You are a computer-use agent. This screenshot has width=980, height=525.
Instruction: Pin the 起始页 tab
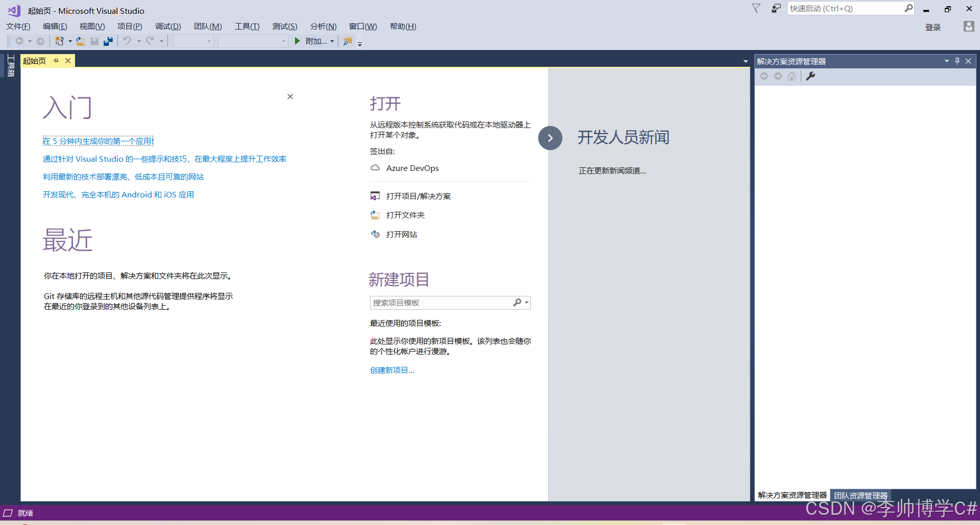point(56,61)
